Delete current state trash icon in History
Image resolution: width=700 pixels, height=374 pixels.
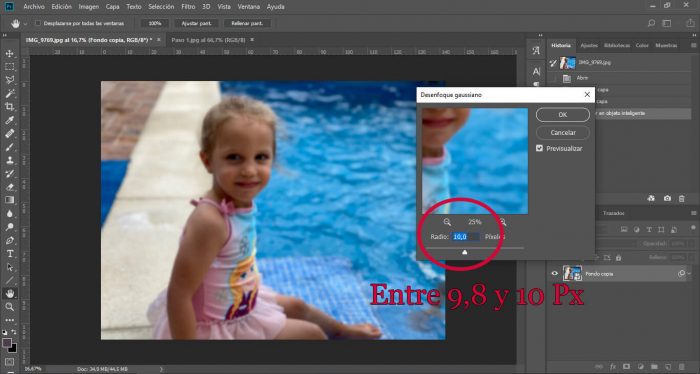pos(682,198)
